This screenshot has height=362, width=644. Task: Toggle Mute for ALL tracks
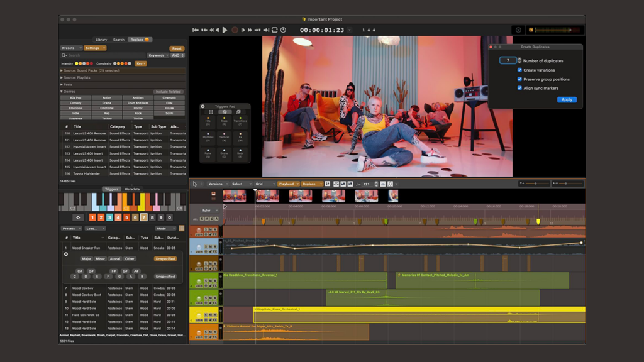206,219
